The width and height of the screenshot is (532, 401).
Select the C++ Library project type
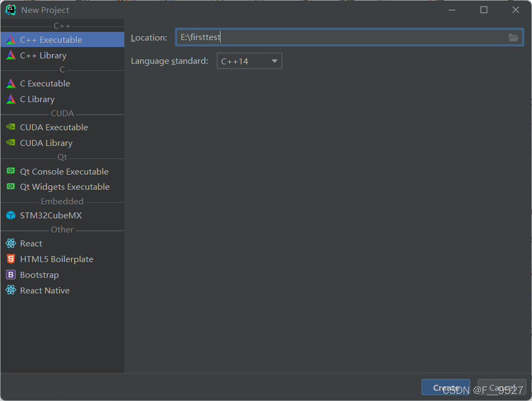pyautogui.click(x=62, y=55)
